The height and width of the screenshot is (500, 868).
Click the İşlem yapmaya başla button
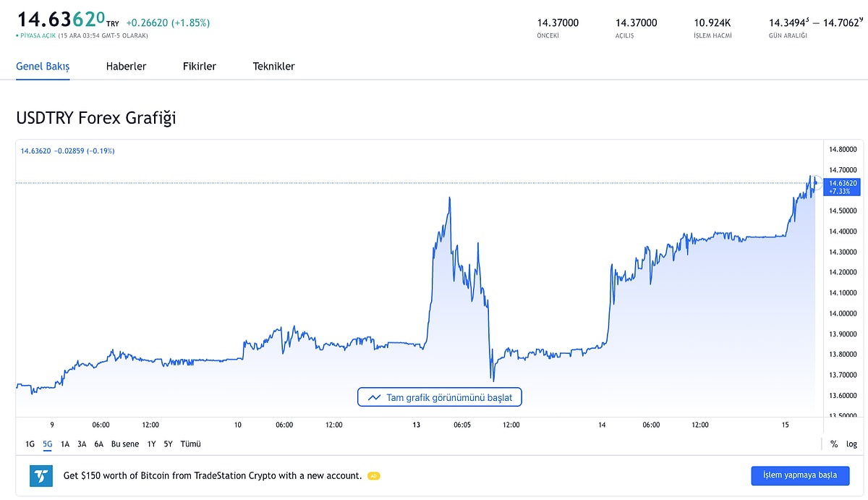(x=800, y=475)
